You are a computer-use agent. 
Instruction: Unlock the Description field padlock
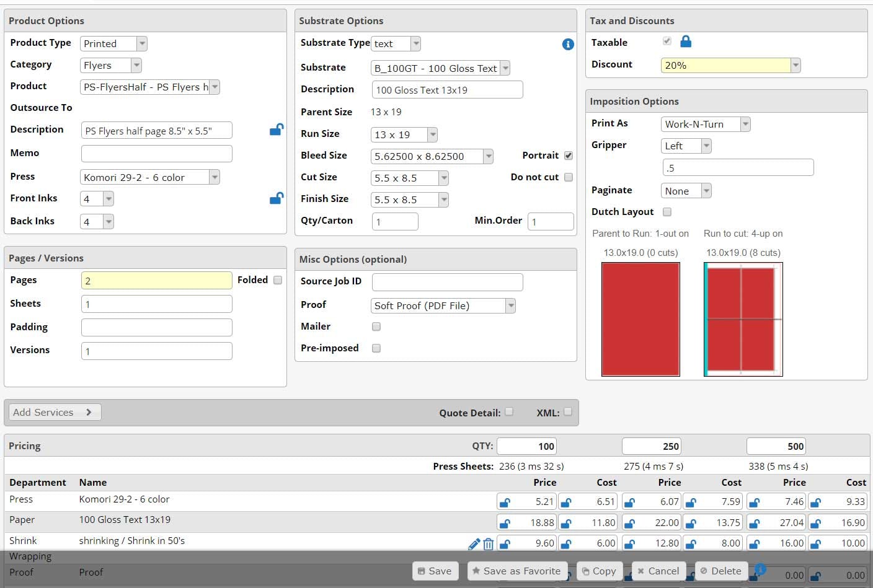coord(275,129)
